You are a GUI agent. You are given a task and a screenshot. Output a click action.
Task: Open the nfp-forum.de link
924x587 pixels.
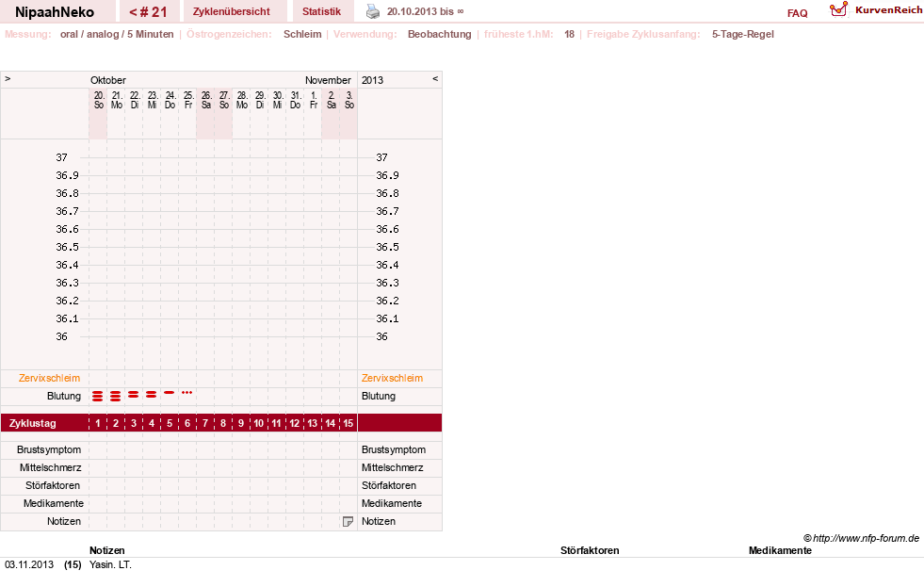866,538
